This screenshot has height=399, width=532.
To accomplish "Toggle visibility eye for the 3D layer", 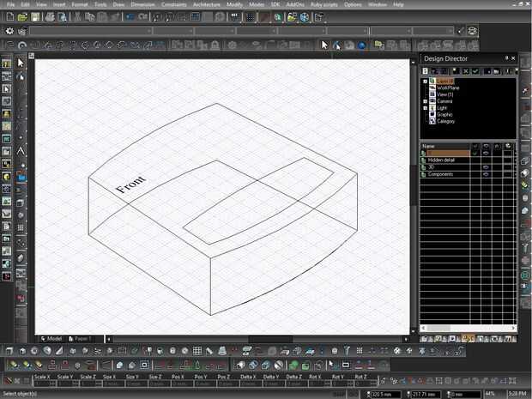I will [487, 167].
